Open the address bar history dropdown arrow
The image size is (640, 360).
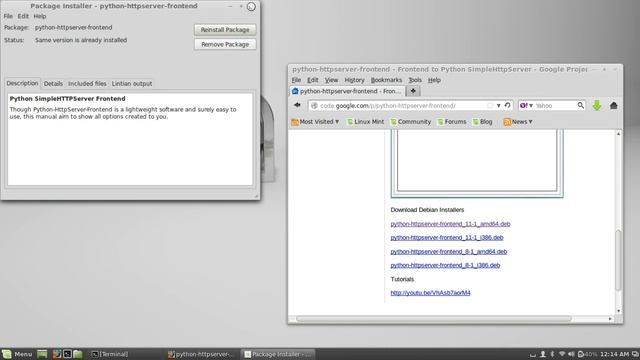498,106
